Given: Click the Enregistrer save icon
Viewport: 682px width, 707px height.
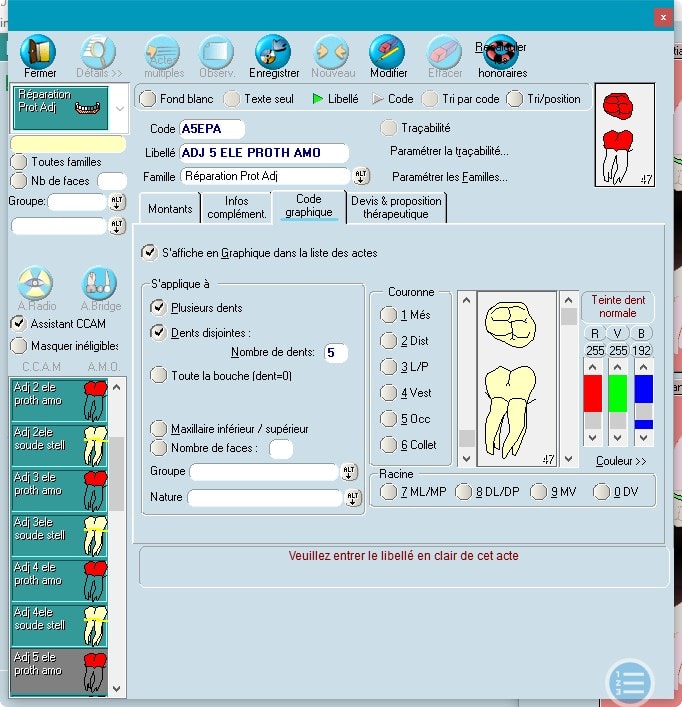Looking at the screenshot, I should tap(273, 52).
